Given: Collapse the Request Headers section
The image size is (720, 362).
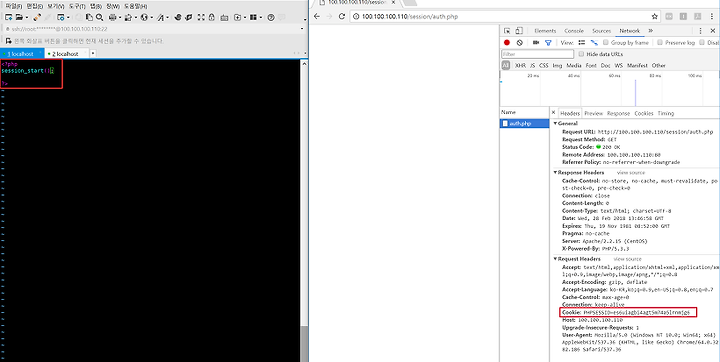Looking at the screenshot, I should point(555,259).
